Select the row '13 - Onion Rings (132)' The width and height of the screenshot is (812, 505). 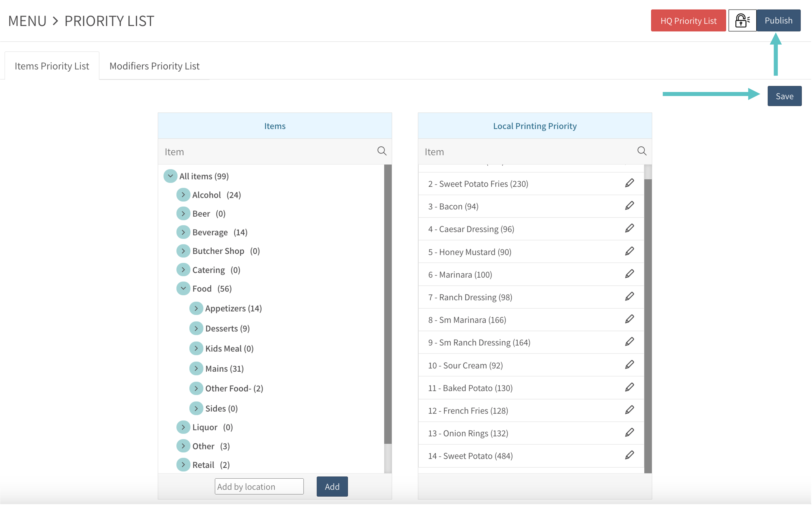(x=531, y=434)
